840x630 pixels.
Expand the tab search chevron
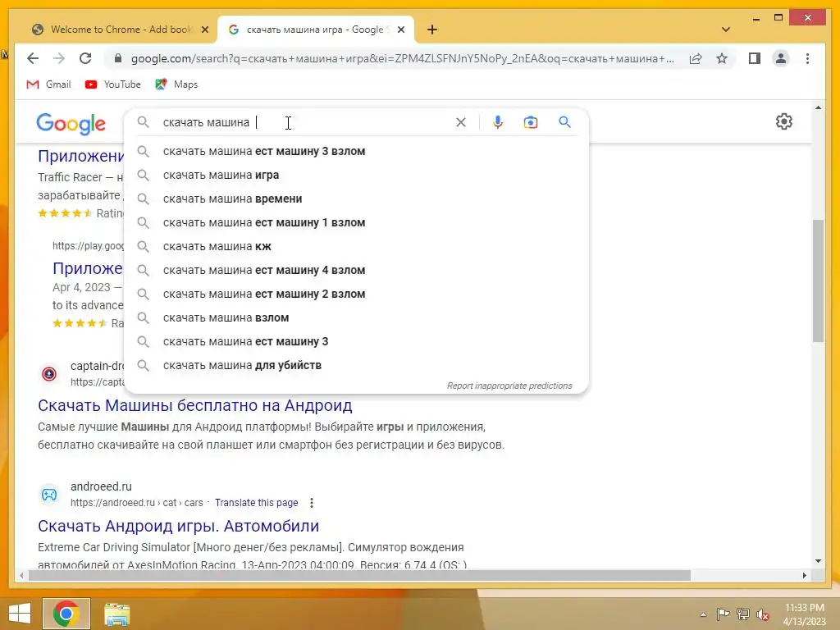point(726,30)
